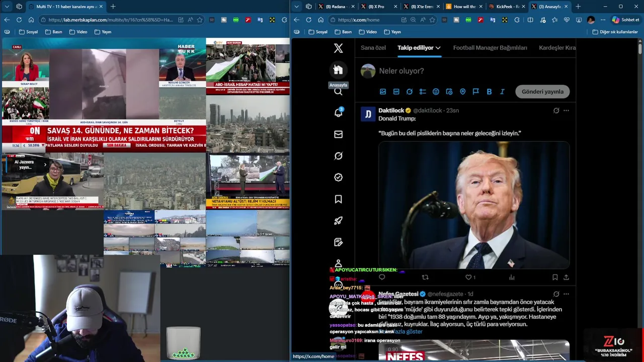Open Trump photo in Daktilock post
Screen dimensions: 644x362
(474, 205)
